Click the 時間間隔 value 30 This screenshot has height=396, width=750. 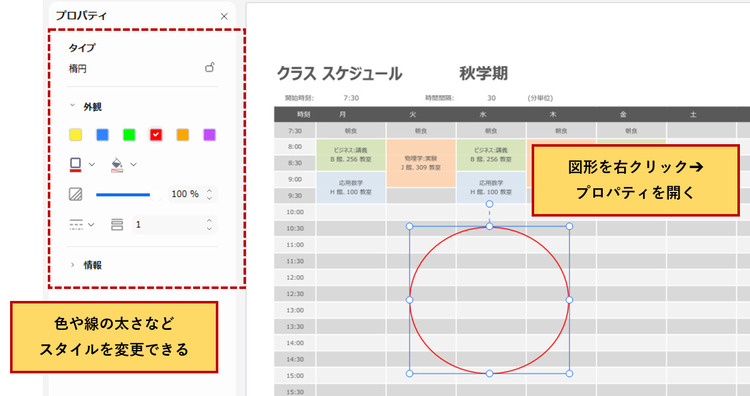(491, 98)
